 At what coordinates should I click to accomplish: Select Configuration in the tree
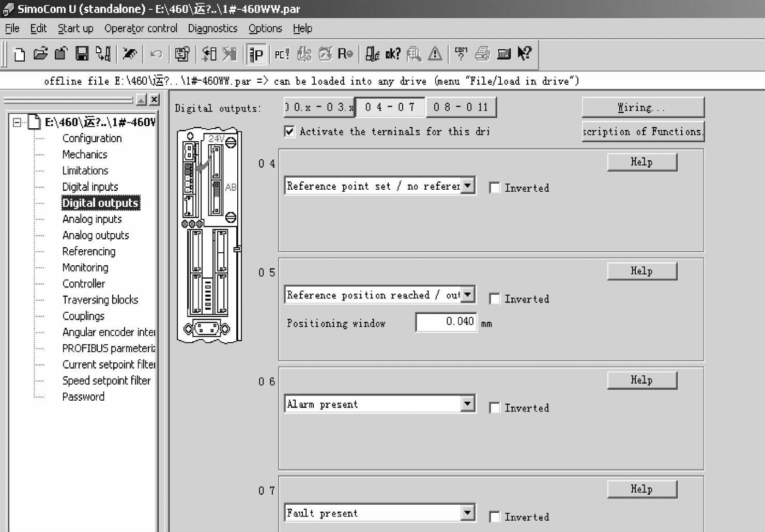click(x=92, y=138)
